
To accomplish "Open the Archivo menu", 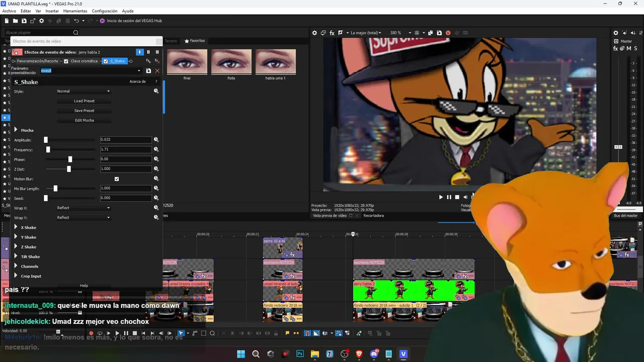I will pyautogui.click(x=9, y=11).
